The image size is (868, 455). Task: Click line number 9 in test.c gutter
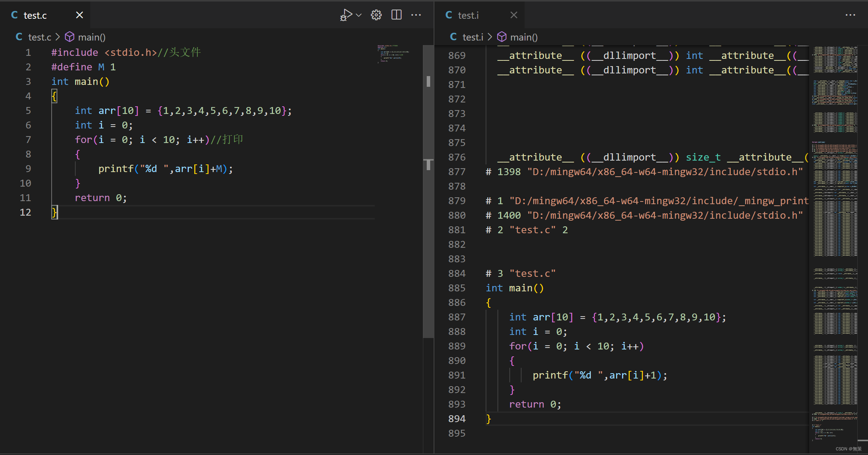point(28,169)
